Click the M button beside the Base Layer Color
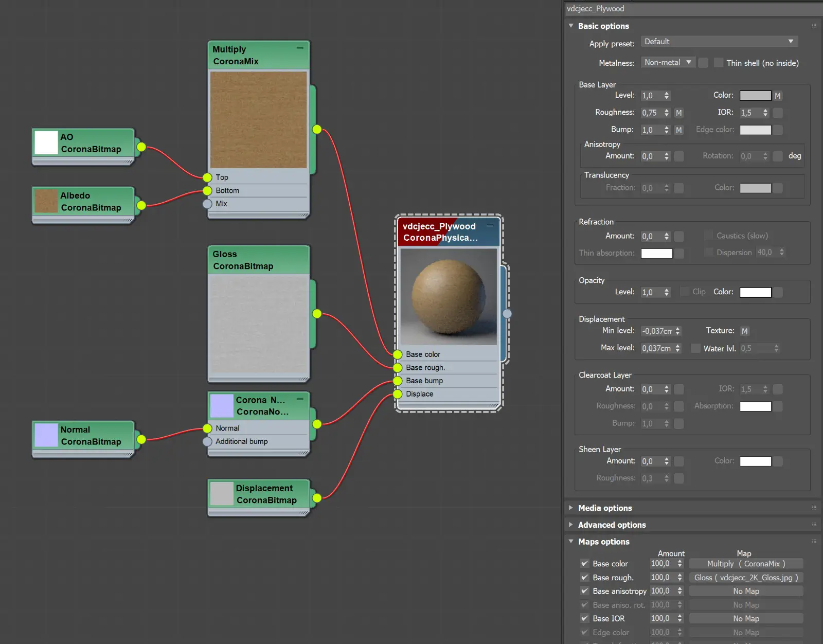This screenshot has height=644, width=823. (x=777, y=95)
